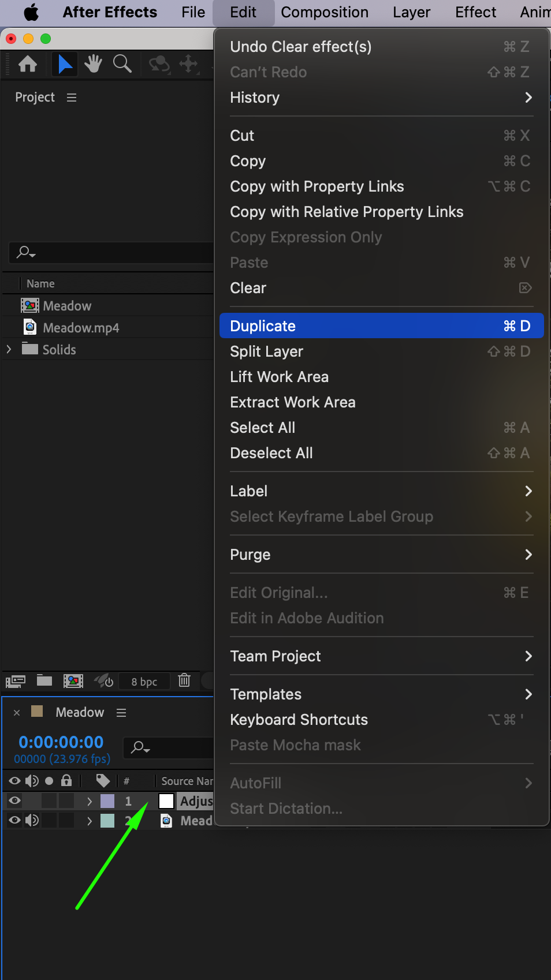Mute audio on layer 2
Image resolution: width=551 pixels, height=980 pixels.
pyautogui.click(x=32, y=820)
